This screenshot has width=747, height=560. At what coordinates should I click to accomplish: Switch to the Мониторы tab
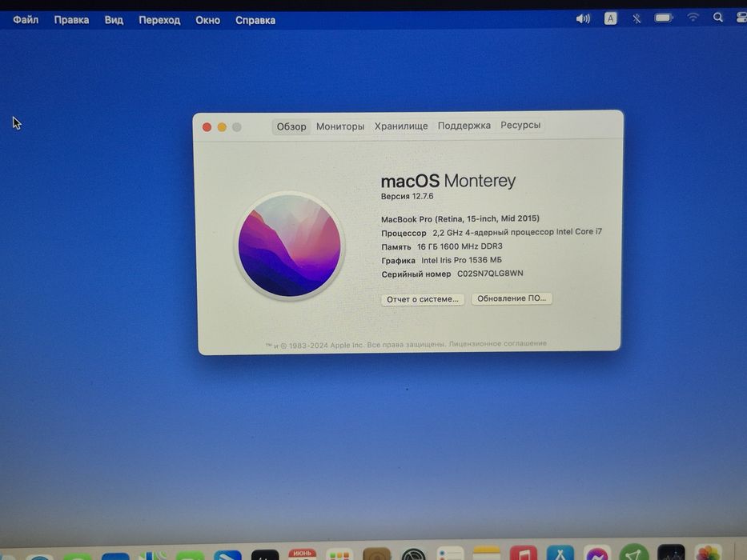(340, 126)
